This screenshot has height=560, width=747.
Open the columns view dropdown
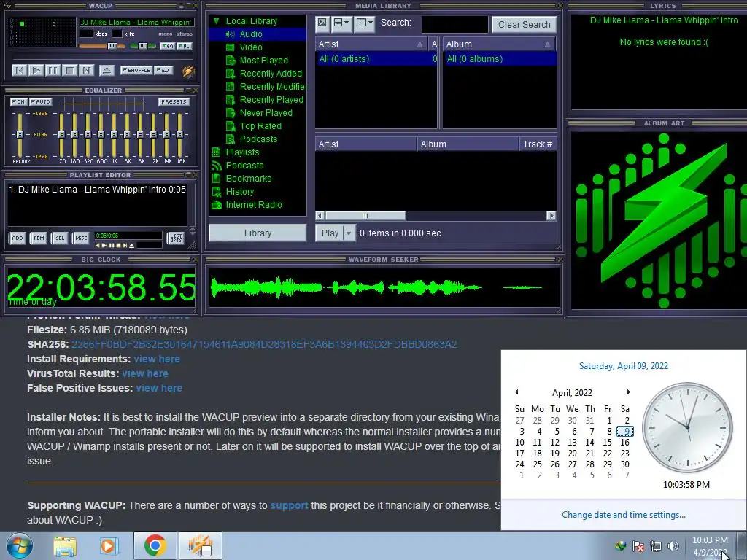coord(365,23)
